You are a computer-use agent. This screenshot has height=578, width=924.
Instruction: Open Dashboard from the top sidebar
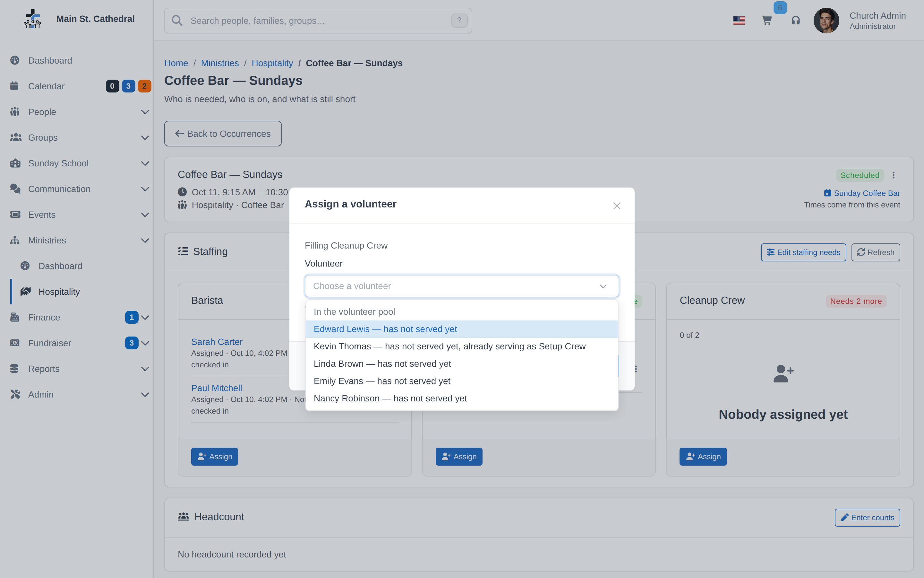[50, 60]
